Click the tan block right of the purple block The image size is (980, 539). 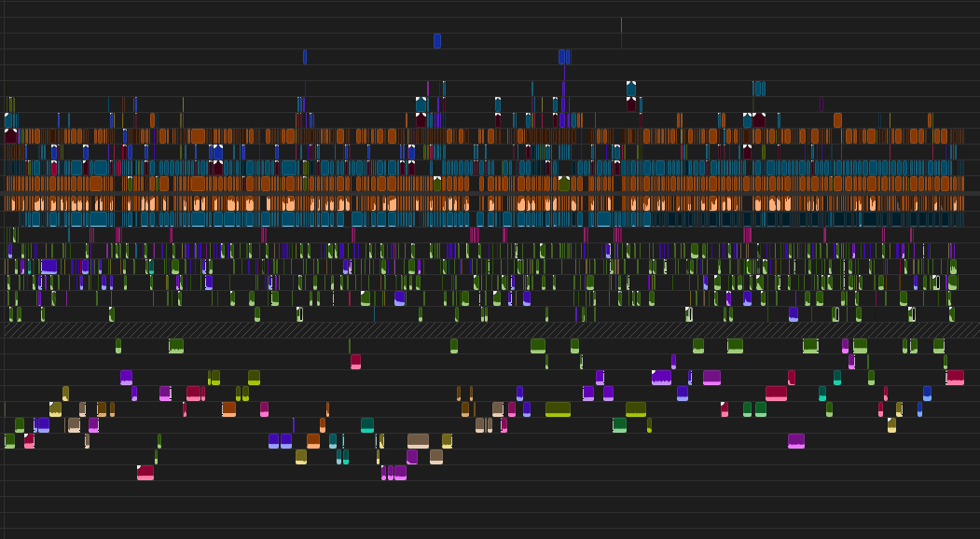(x=436, y=457)
